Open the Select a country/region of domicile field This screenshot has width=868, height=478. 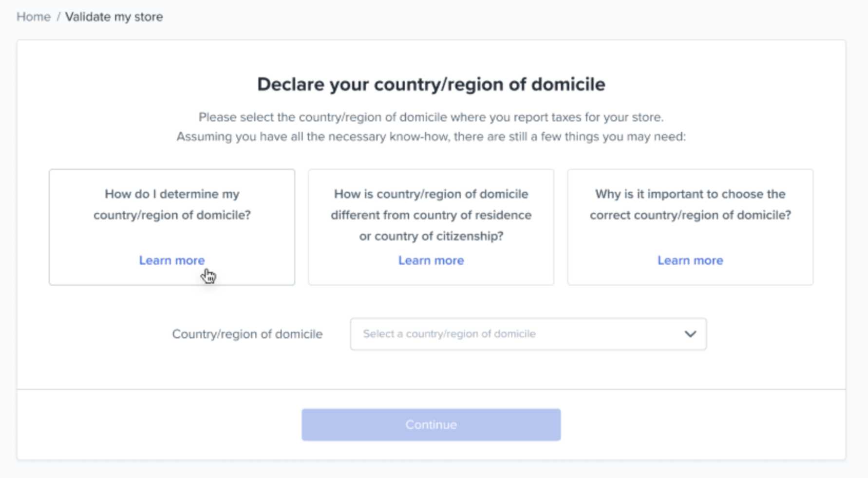528,334
